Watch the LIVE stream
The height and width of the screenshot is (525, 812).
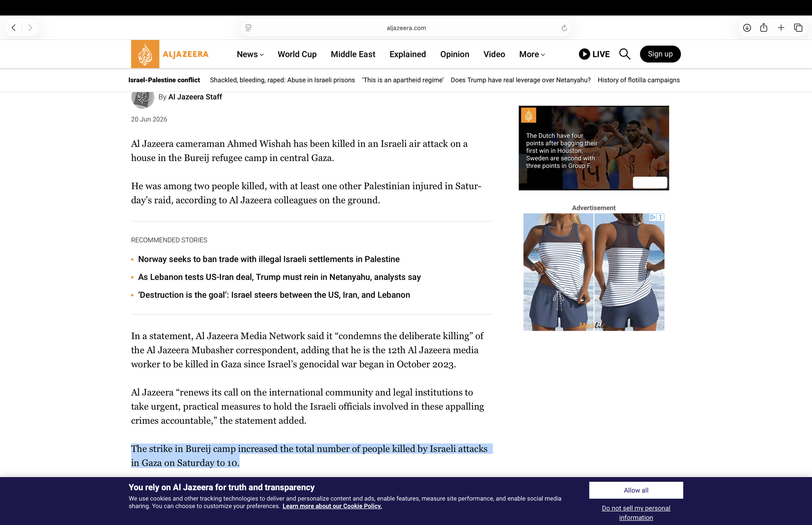594,54
